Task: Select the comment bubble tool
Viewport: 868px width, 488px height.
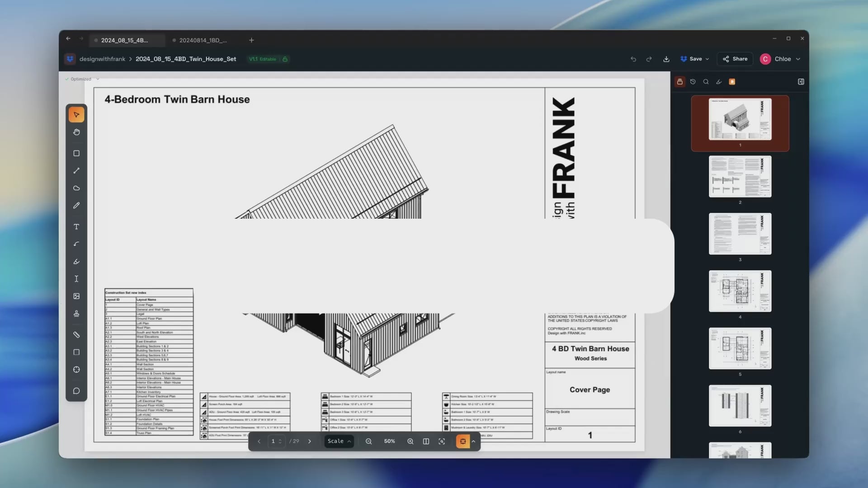Action: 76,391
